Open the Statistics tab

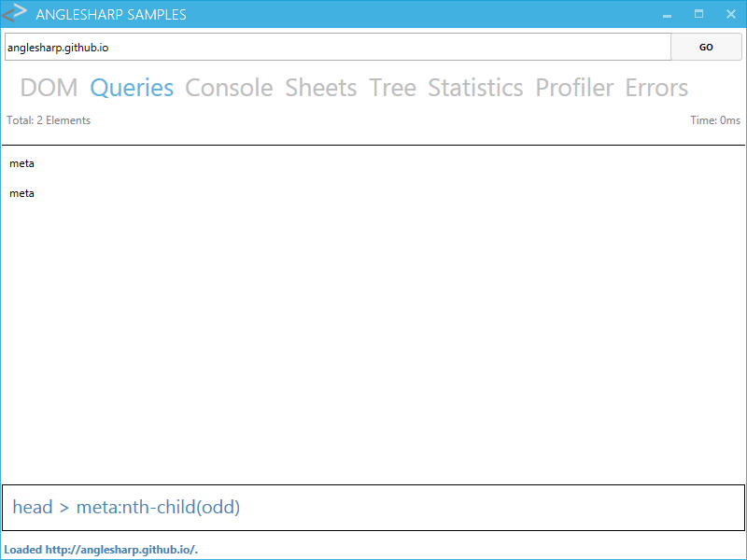coord(475,87)
